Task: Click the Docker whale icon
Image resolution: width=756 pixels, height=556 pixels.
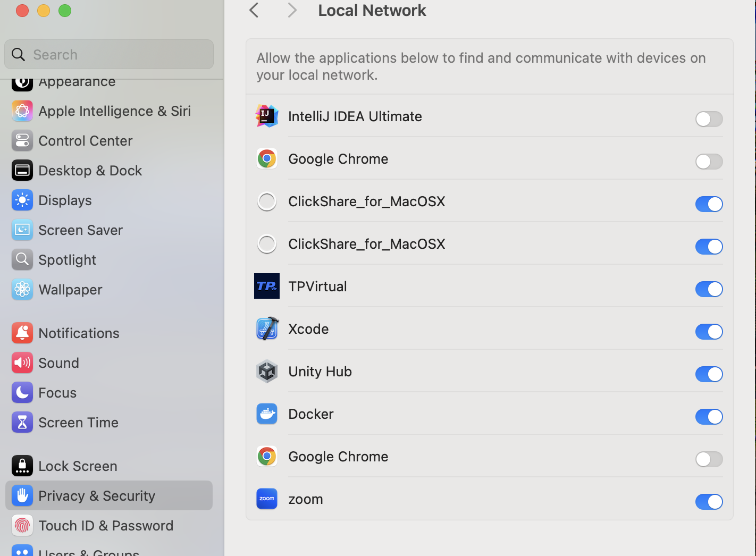Action: 267,414
